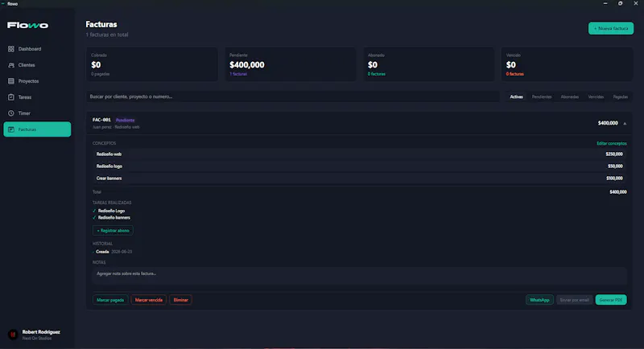Toggle the Rediseño Logo task checkmark
This screenshot has width=644, height=349.
coord(94,211)
